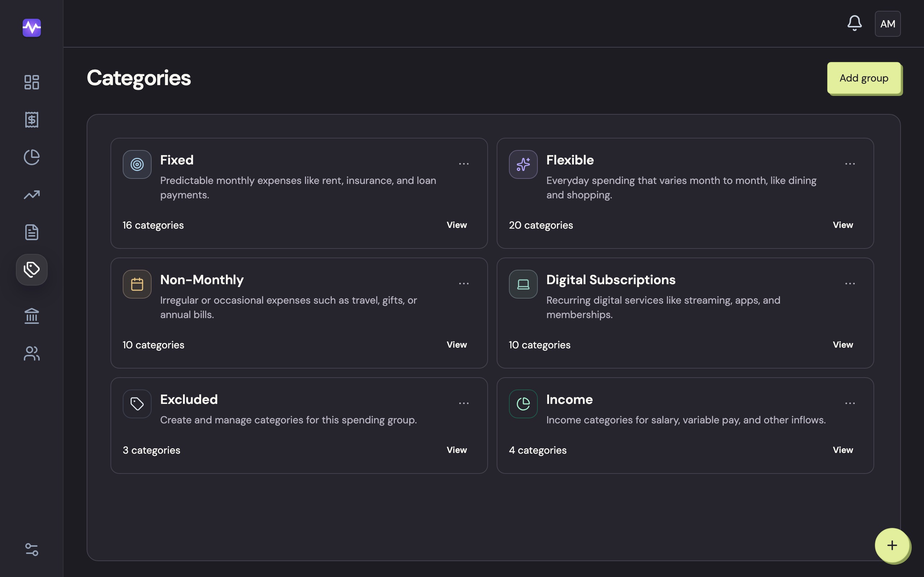
Task: Click the app logo in top-left corner
Action: (x=32, y=28)
